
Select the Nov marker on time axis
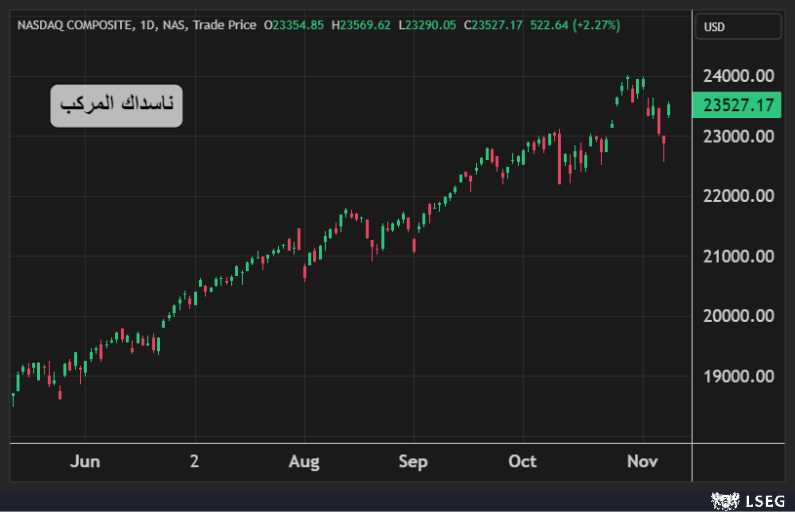click(640, 461)
